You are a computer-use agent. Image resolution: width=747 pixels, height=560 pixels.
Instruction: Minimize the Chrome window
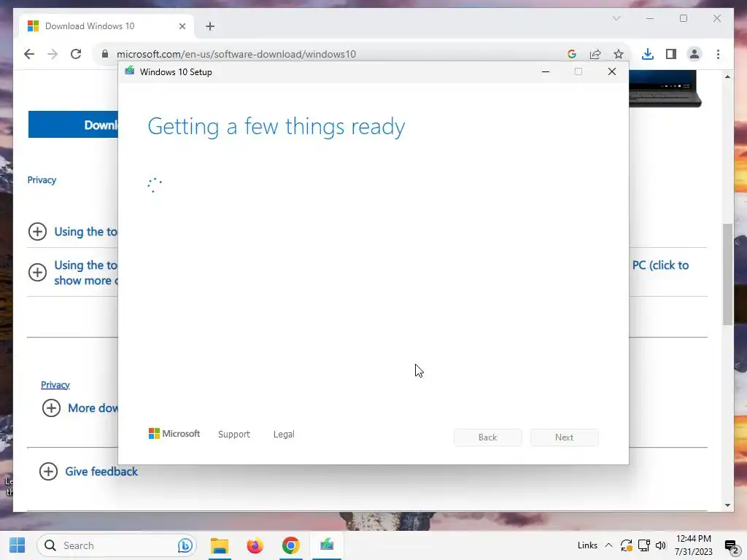(650, 18)
